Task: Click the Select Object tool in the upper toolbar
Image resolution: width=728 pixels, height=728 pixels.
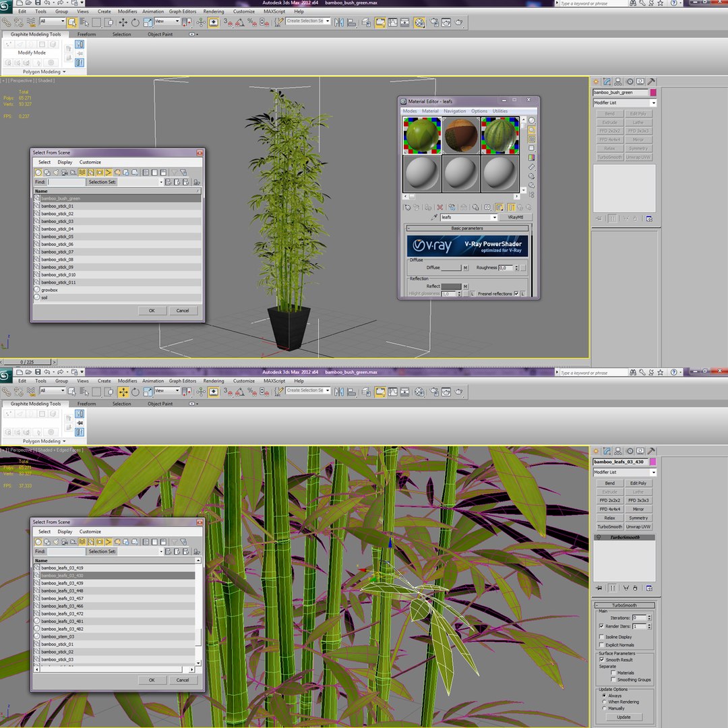Action: [72, 22]
